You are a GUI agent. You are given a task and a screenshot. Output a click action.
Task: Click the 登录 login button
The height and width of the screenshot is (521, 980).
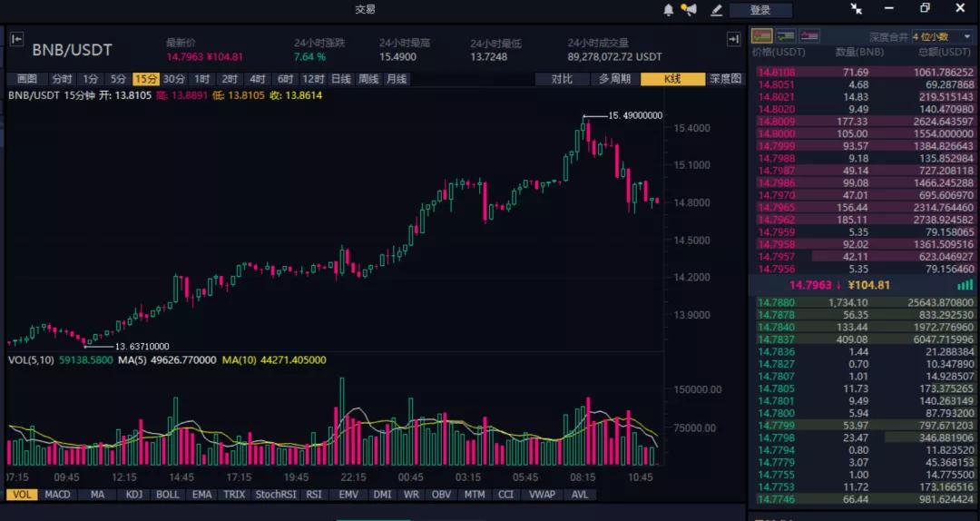tap(760, 10)
